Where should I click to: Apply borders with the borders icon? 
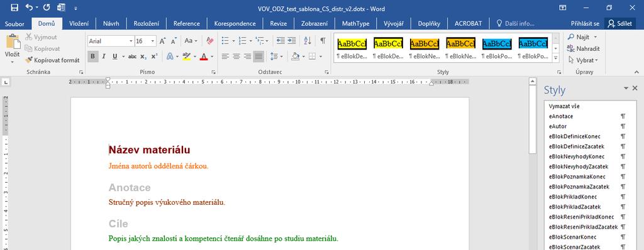312,57
